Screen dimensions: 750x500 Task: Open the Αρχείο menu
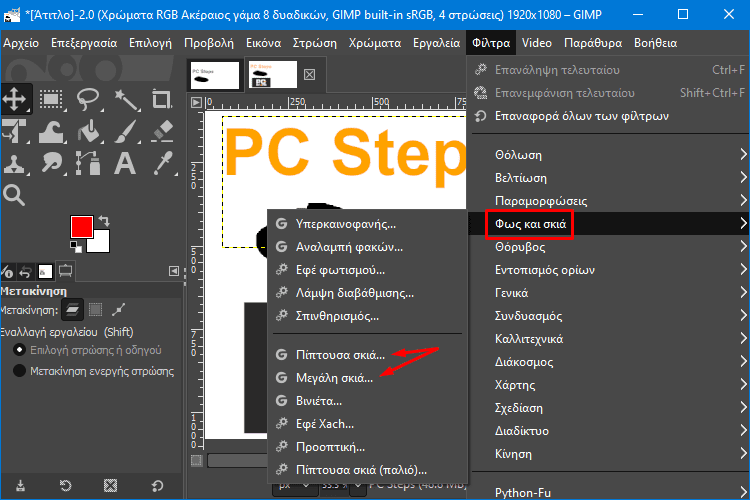coord(21,43)
